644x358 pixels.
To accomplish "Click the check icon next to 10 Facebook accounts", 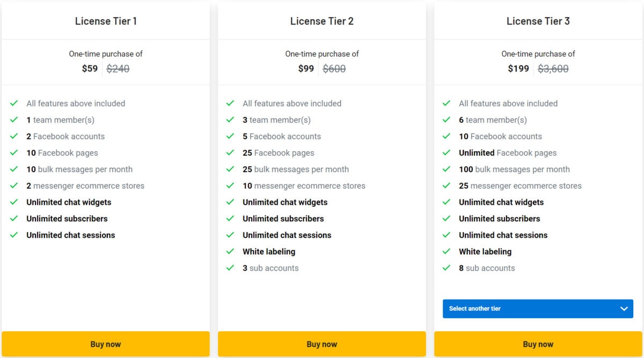I will 447,136.
